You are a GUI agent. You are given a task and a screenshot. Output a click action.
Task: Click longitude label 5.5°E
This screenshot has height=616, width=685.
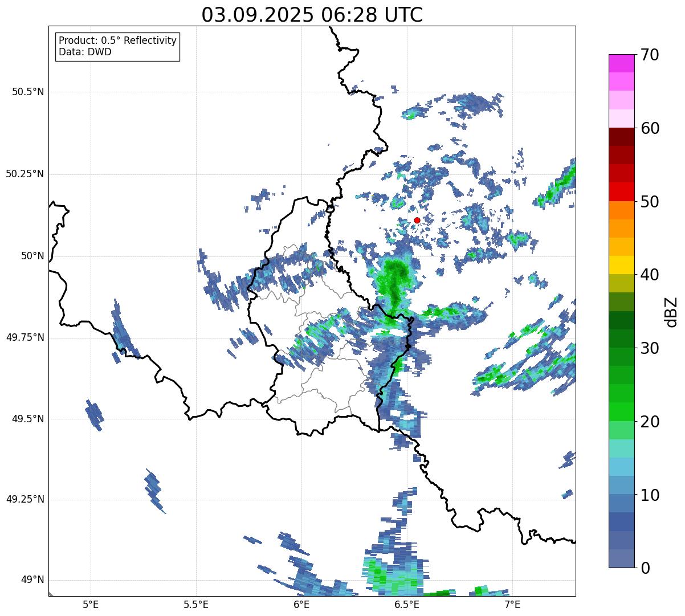click(x=196, y=604)
